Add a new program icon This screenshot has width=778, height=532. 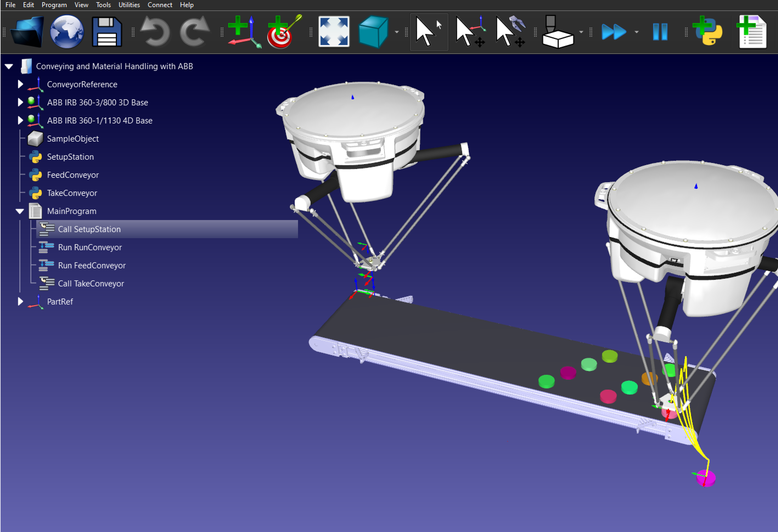(752, 32)
